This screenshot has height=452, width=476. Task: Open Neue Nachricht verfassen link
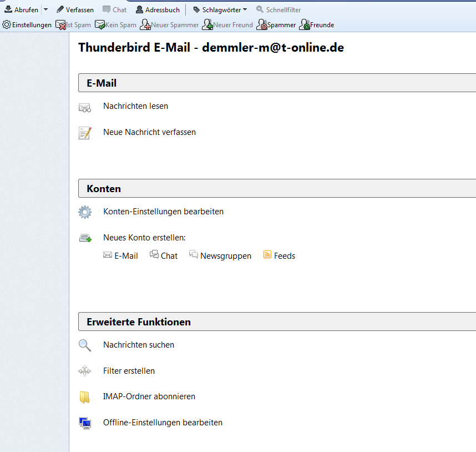click(149, 132)
